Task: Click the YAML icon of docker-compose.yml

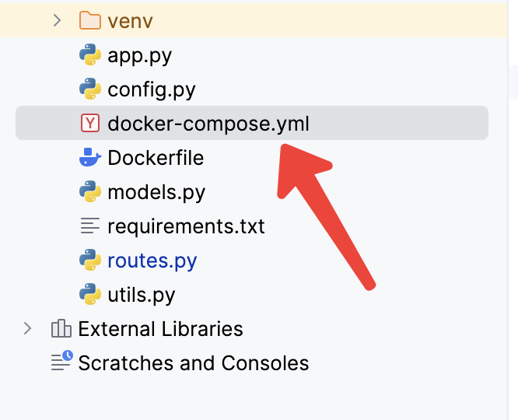Action: [90, 123]
